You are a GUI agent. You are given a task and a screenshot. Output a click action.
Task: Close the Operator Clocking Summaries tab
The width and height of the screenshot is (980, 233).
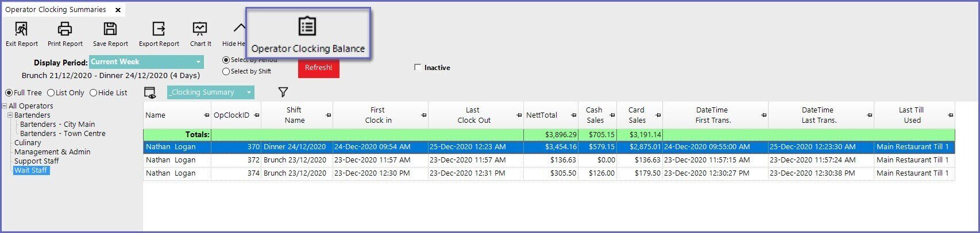click(x=118, y=10)
